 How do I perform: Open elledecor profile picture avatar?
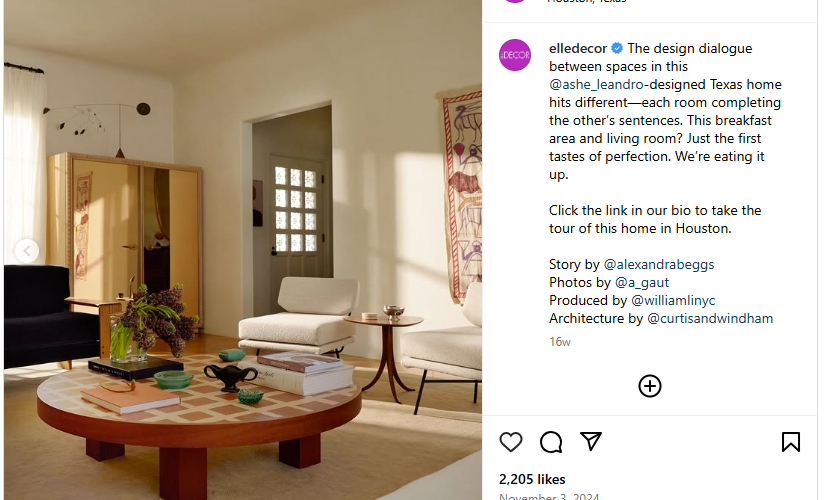click(x=514, y=55)
